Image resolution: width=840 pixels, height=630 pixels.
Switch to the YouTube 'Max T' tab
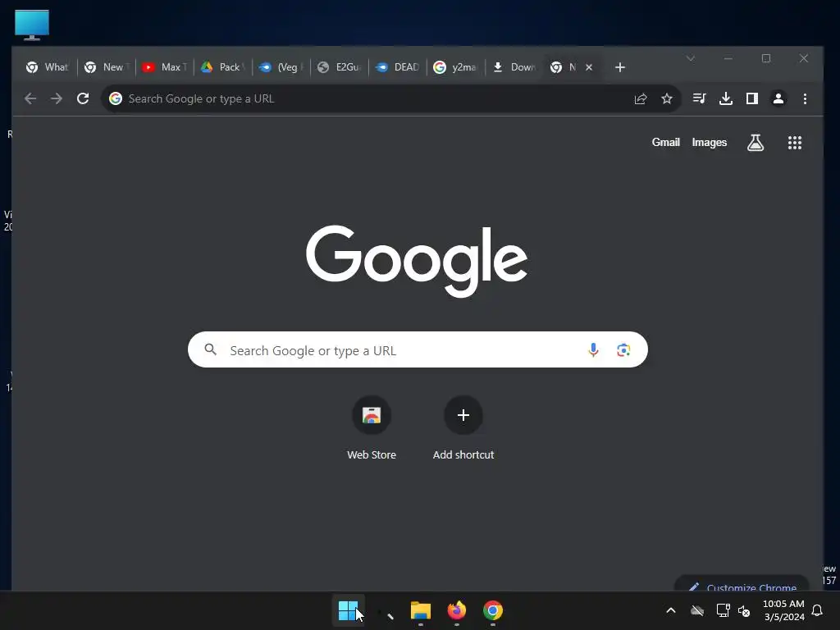(x=165, y=67)
